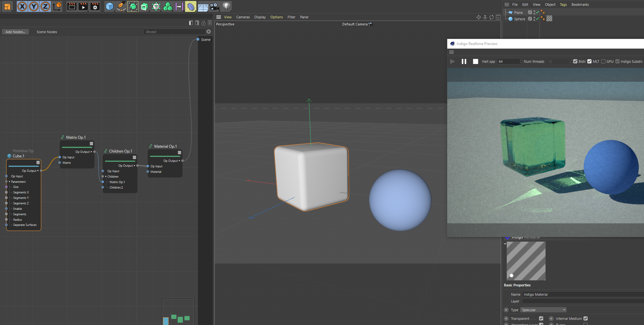
Task: Click the Add Nodes... button
Action: pos(15,32)
